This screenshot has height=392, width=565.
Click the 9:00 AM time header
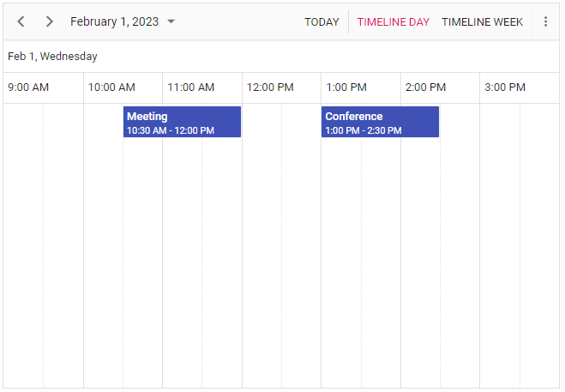pyautogui.click(x=28, y=87)
